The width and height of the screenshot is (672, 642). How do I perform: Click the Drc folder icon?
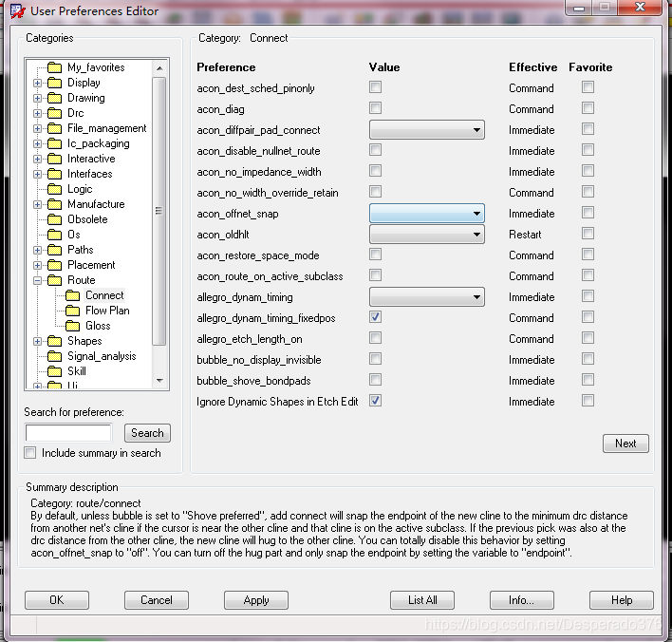(54, 113)
